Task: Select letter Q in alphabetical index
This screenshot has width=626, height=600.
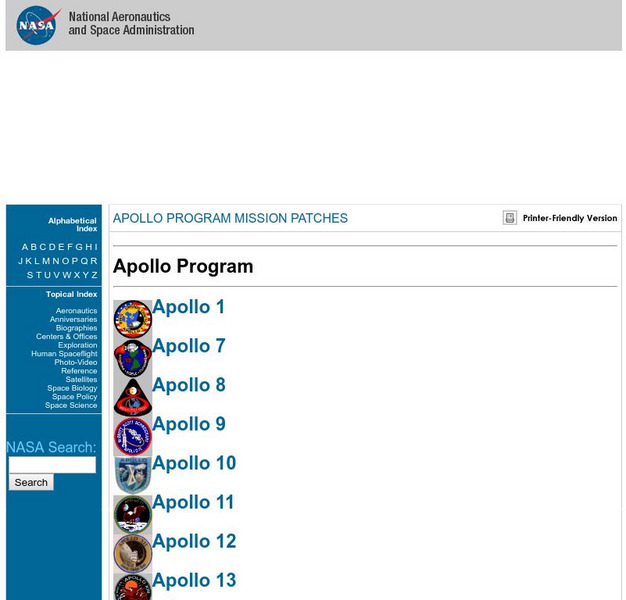Action: 84,261
